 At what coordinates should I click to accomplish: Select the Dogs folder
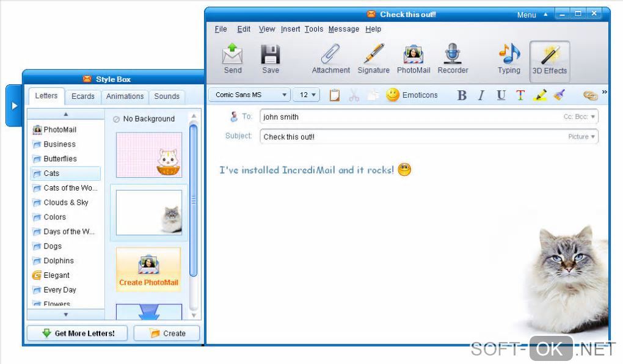(x=47, y=246)
